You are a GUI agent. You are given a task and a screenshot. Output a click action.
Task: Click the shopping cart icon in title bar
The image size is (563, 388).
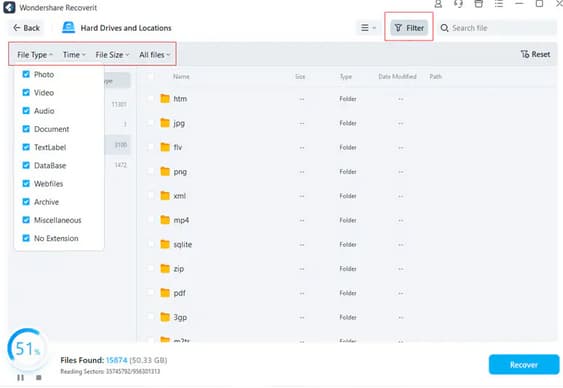[x=479, y=4]
